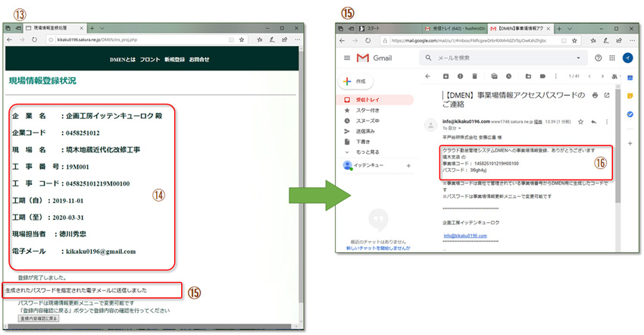Open the フロント navigation link

point(150,59)
